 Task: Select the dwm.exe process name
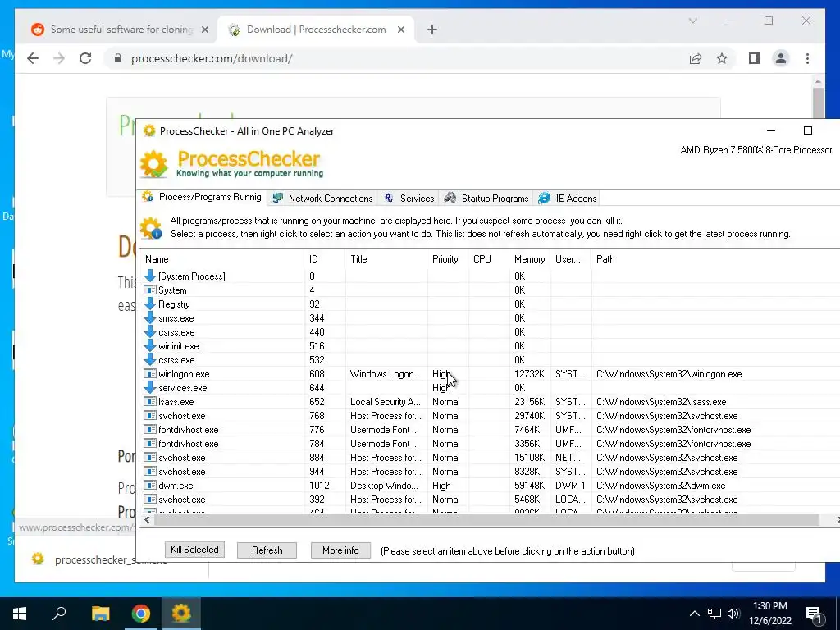tap(176, 486)
